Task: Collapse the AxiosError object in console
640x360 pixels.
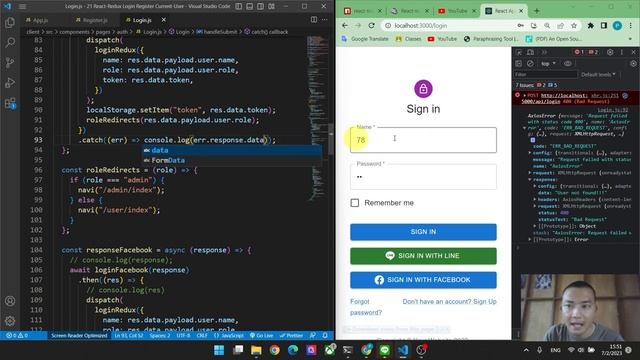Action: coord(524,128)
